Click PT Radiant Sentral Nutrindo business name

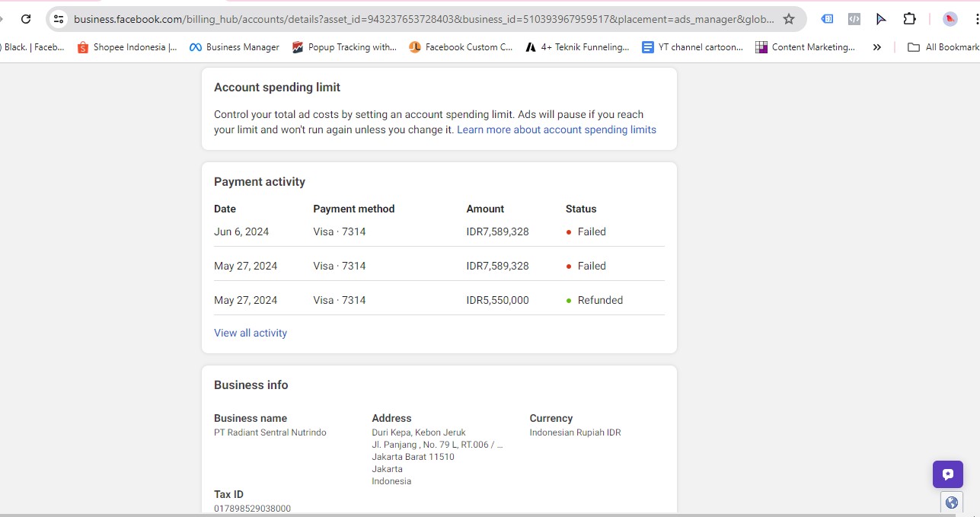[270, 432]
